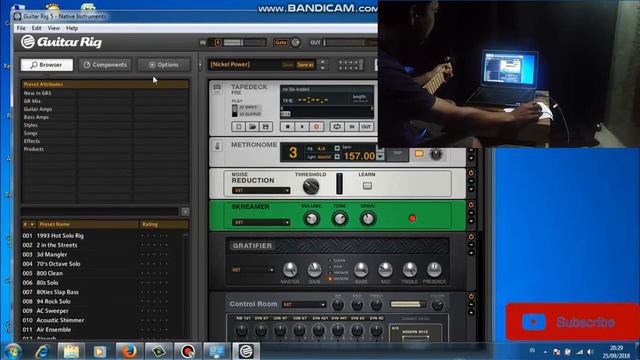
Task: Open the Windows Start menu
Action: 13,351
